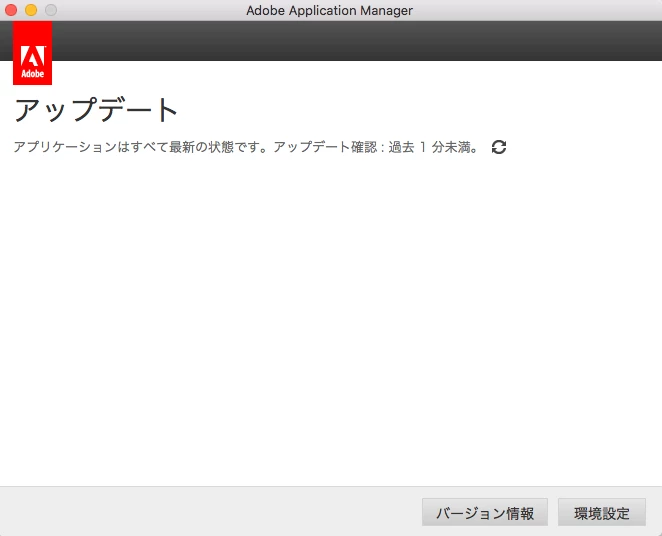Image resolution: width=662 pixels, height=536 pixels.
Task: Click the Adobe Application Manager window title
Action: pos(329,10)
